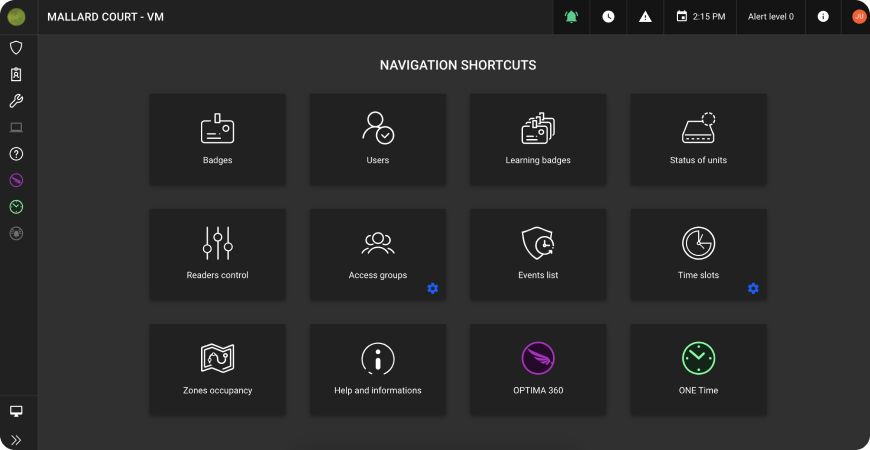Open the Users shortcut tile

coord(378,140)
